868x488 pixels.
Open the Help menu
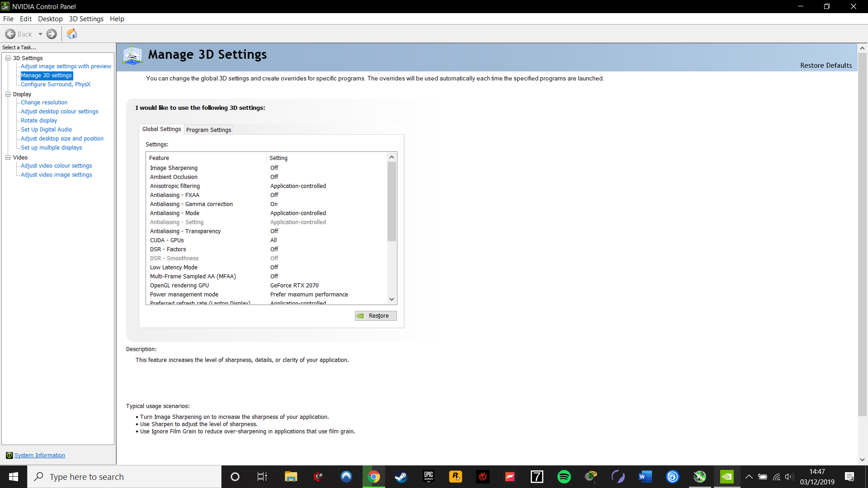click(x=117, y=19)
